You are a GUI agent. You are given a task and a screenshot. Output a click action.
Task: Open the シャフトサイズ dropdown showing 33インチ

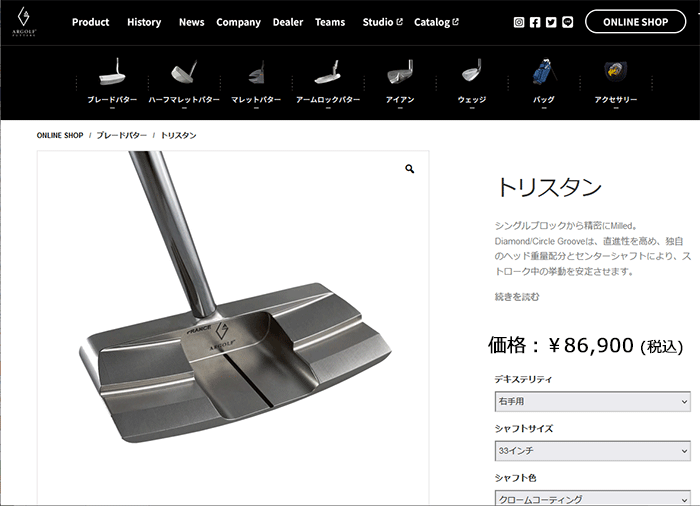point(592,451)
